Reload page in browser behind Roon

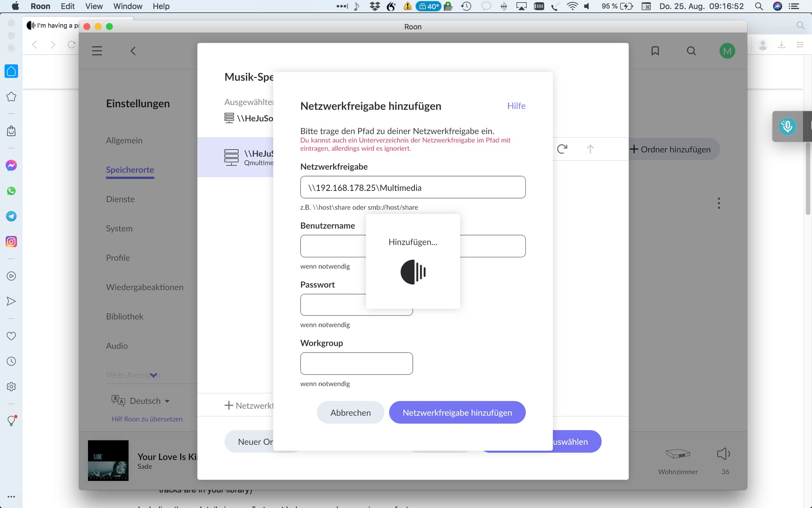click(x=71, y=44)
